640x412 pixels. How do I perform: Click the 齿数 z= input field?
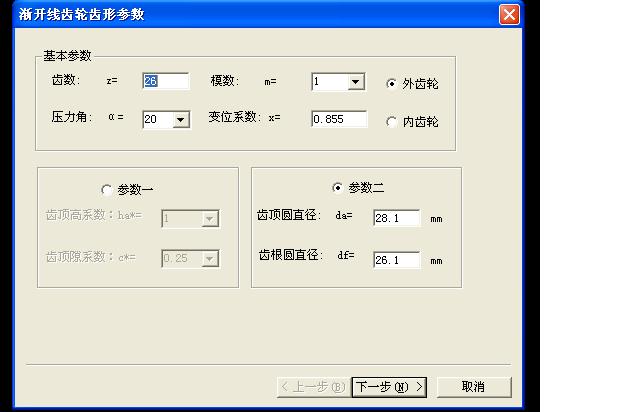[165, 82]
